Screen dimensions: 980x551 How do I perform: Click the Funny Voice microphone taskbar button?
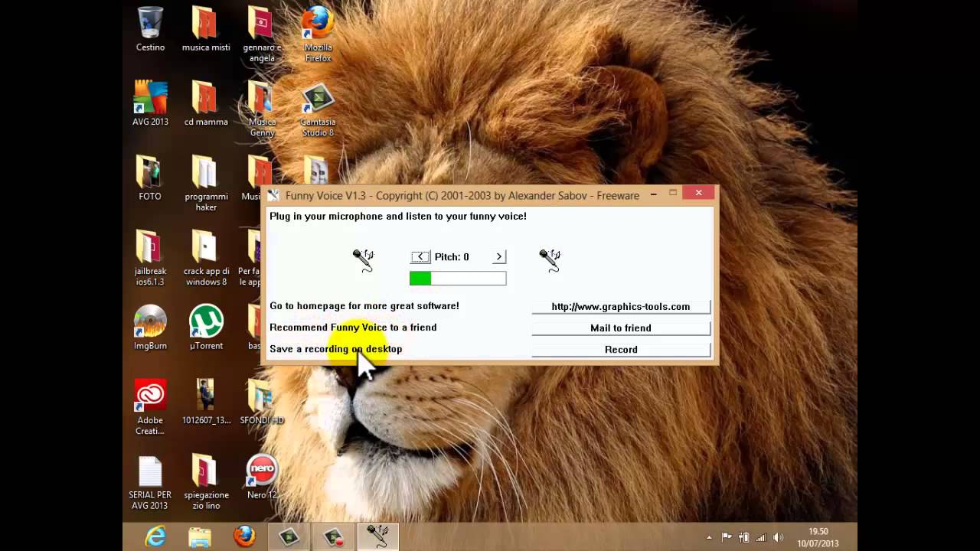click(377, 537)
